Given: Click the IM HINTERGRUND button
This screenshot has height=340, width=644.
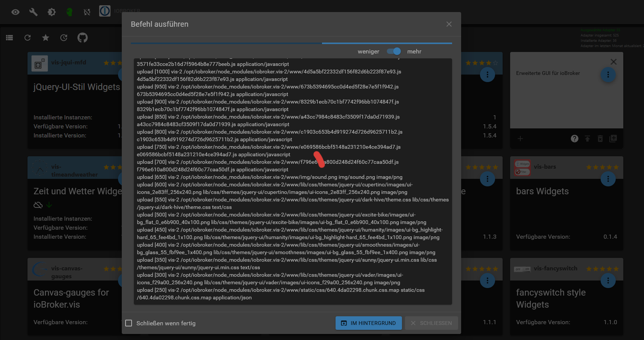Looking at the screenshot, I should 368,323.
